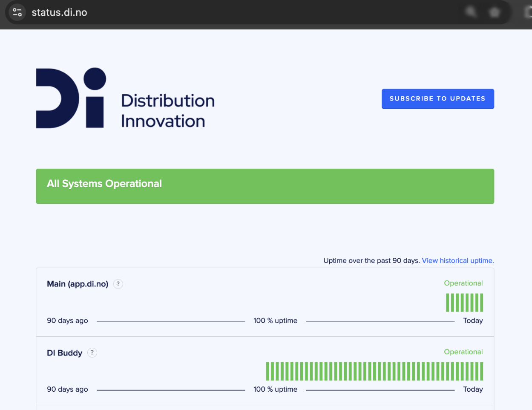The image size is (532, 410).
Task: Select first uptime bar in Main row
Action: 448,303
